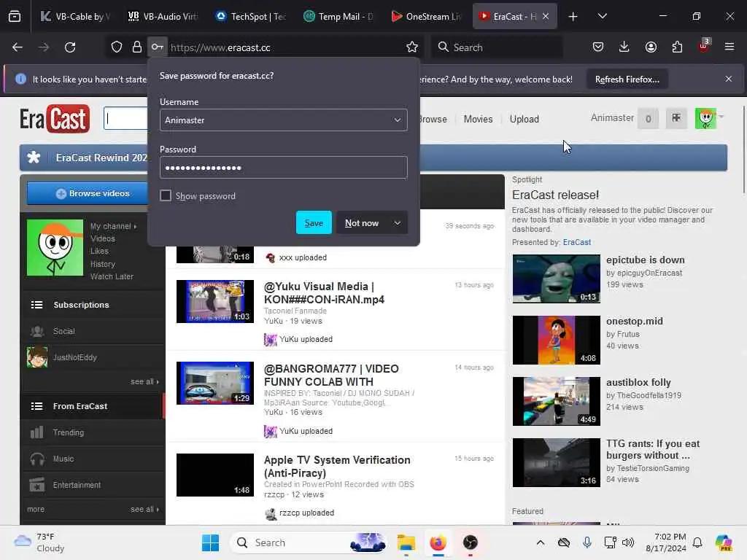Screen dimensions: 747x560
Task: Open the Windows Start menu
Action: point(210,542)
